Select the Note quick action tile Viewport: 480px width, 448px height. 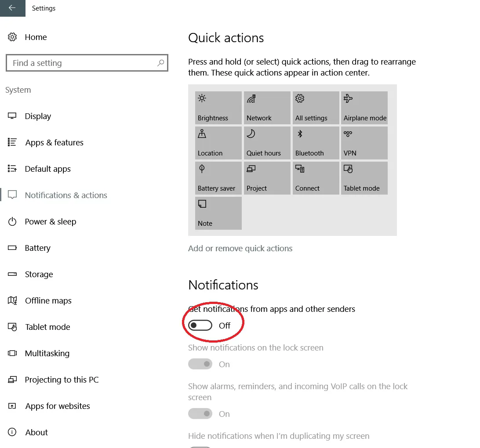(218, 213)
